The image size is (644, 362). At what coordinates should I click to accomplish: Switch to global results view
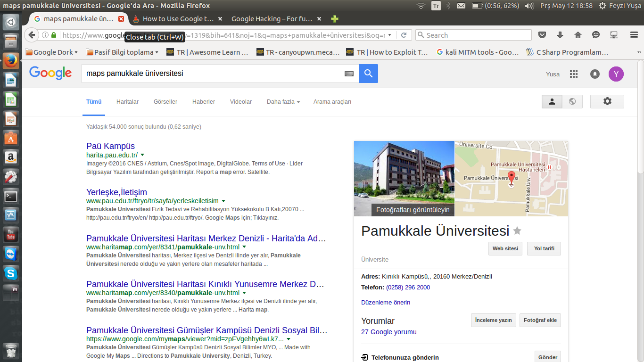pyautogui.click(x=572, y=101)
